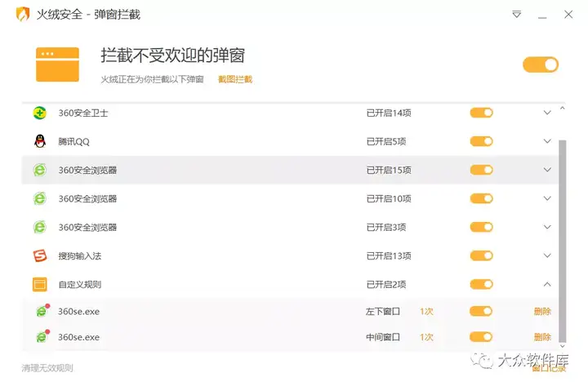Select the 360安全浏览器 row with 已开启15项
The width and height of the screenshot is (588, 386).
tap(290, 170)
